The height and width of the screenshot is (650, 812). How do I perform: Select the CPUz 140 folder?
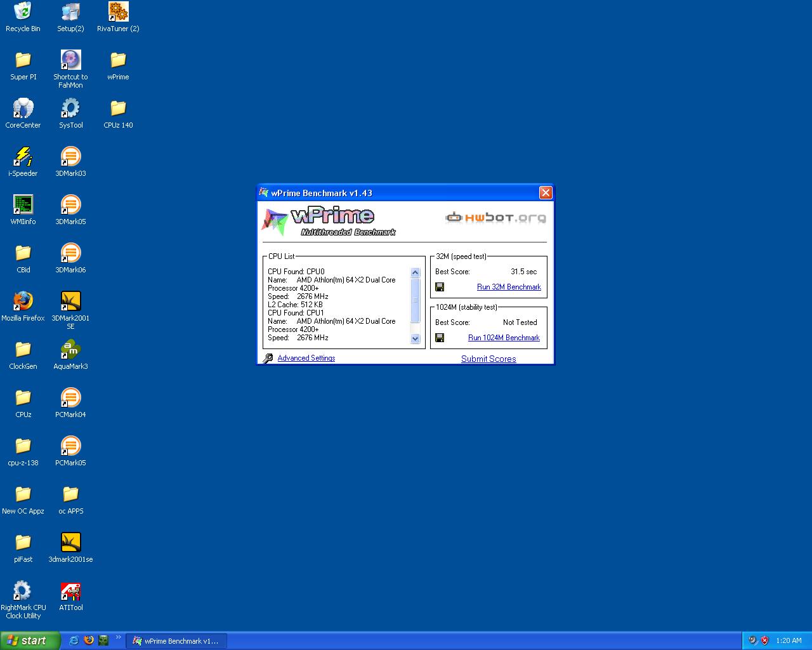click(x=118, y=108)
